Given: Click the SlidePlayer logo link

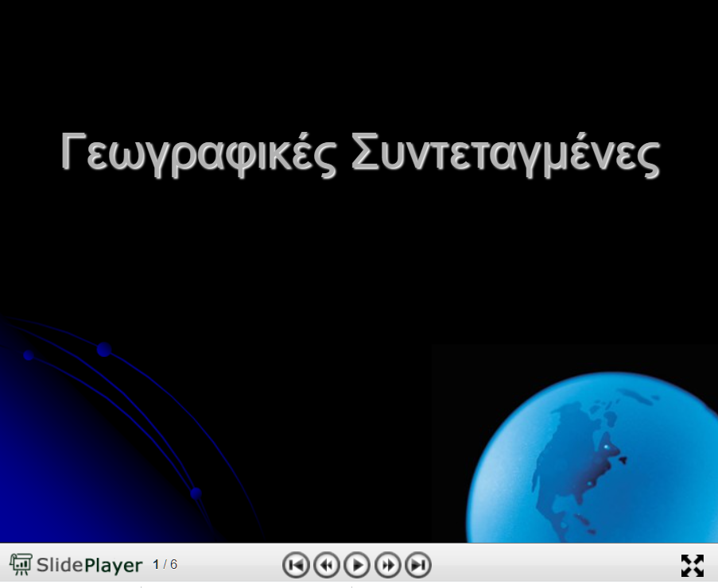Looking at the screenshot, I should pyautogui.click(x=76, y=565).
